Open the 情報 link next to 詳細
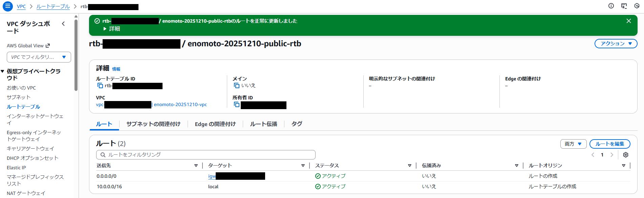644x198 pixels. 116,69
